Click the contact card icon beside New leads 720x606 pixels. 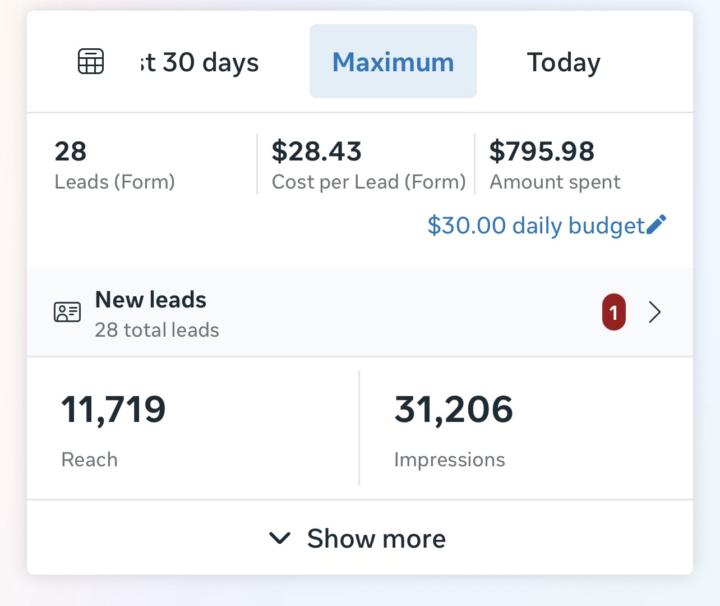(x=68, y=312)
